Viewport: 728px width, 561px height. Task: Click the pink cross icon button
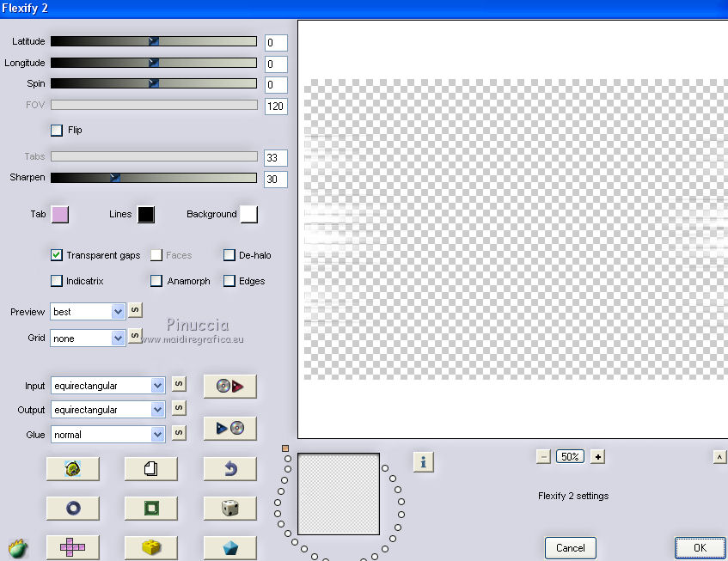[x=73, y=547]
